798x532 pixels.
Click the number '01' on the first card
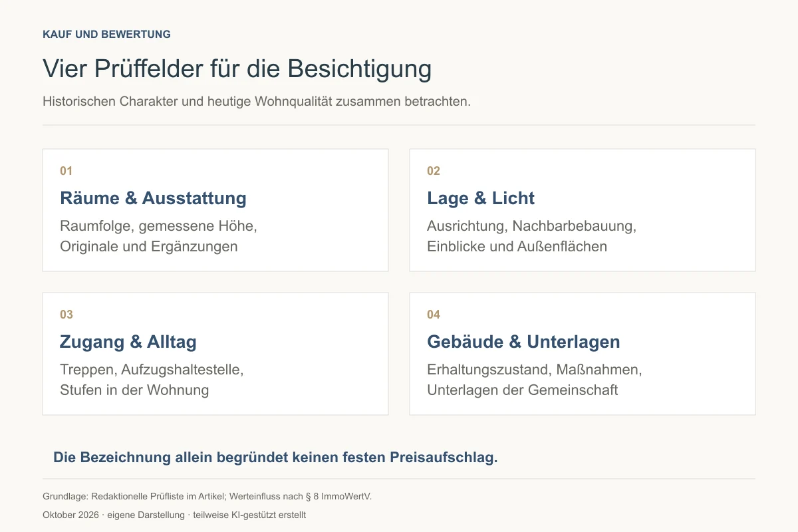point(66,171)
